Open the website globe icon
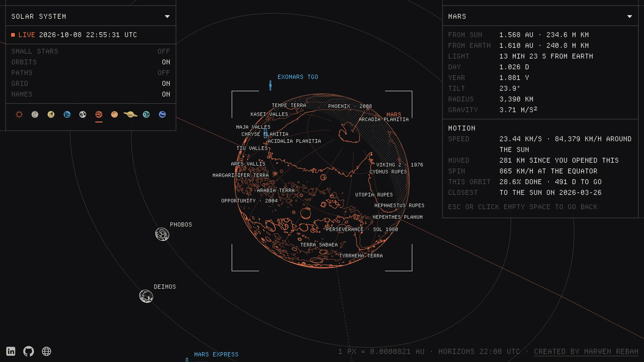The height and width of the screenshot is (362, 644). (x=47, y=351)
